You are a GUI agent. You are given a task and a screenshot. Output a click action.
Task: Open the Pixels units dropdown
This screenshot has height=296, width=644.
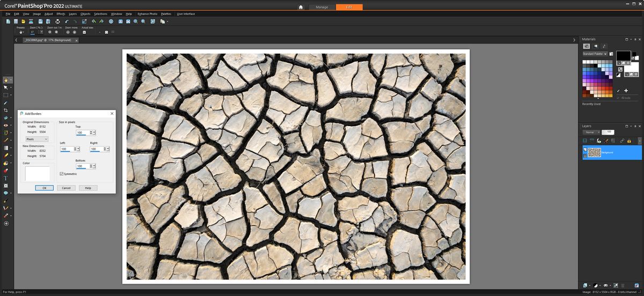(x=37, y=139)
